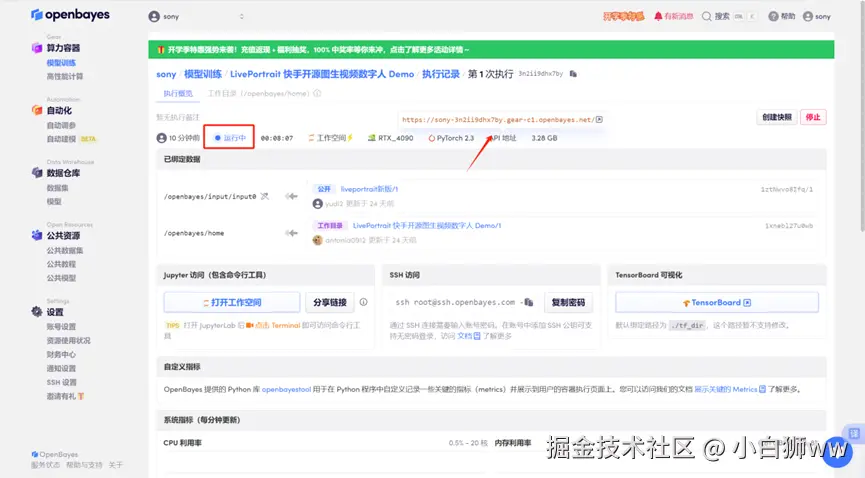Click the info icon beside 工作目录 tab
Image resolution: width=865 pixels, height=478 pixels.
click(317, 93)
